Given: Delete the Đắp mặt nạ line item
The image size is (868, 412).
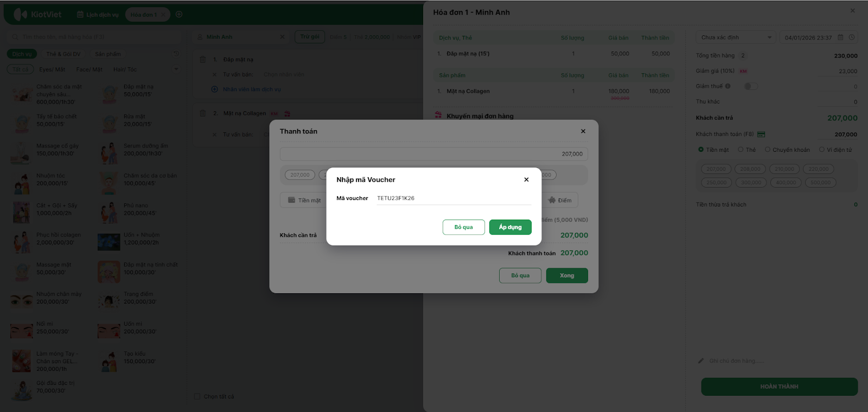Looking at the screenshot, I should coord(202,60).
